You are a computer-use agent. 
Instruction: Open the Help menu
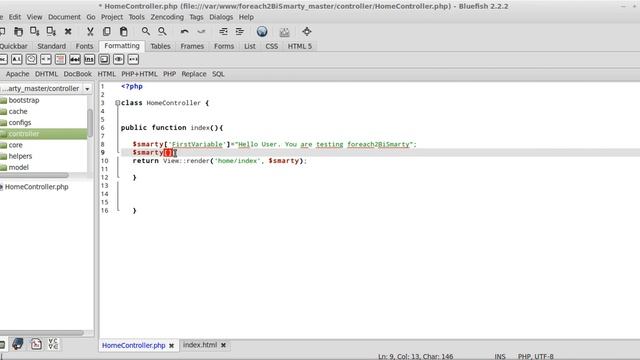tap(246, 17)
